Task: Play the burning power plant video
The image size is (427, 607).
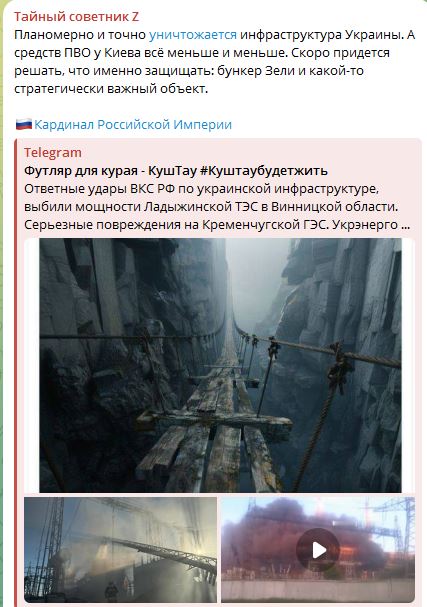Action: [x=318, y=550]
